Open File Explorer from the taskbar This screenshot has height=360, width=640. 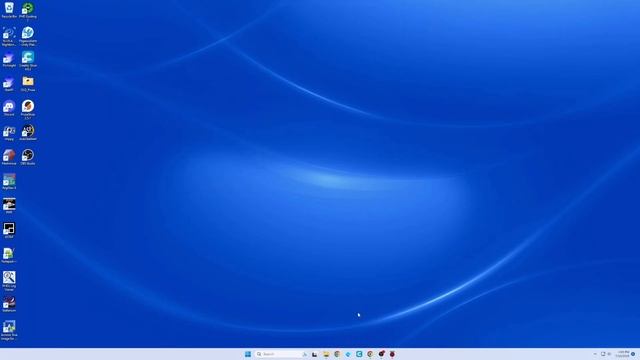point(326,354)
